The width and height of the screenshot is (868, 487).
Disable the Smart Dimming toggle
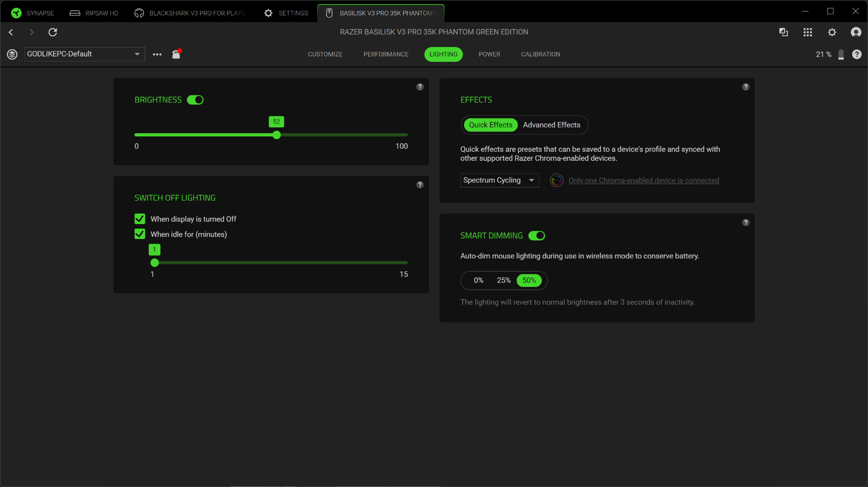click(x=537, y=236)
